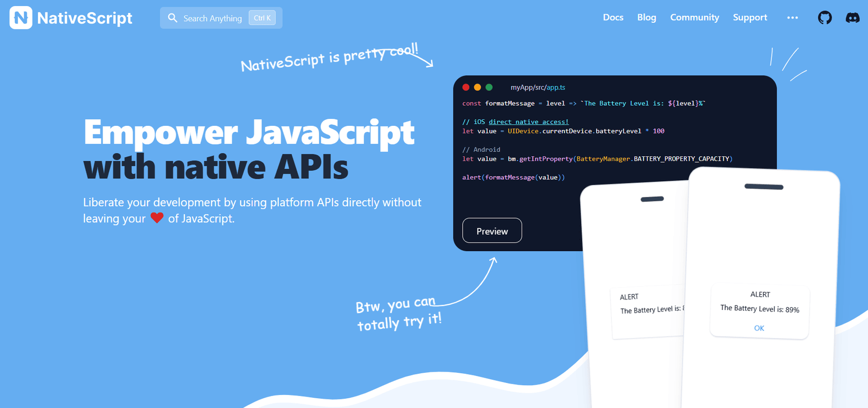
Task: Click the 'The Battery Level is: 89%' message
Action: pyautogui.click(x=759, y=309)
